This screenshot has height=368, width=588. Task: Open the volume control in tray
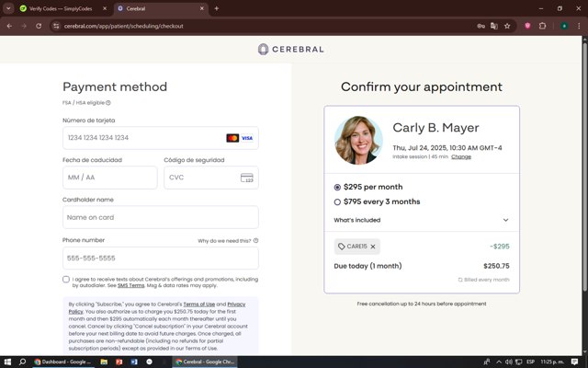508,362
